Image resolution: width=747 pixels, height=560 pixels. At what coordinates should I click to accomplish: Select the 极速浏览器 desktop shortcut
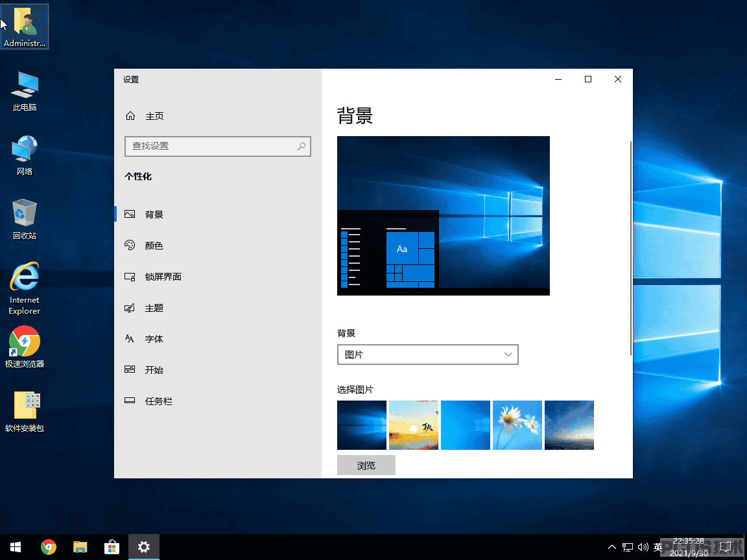coord(25,347)
